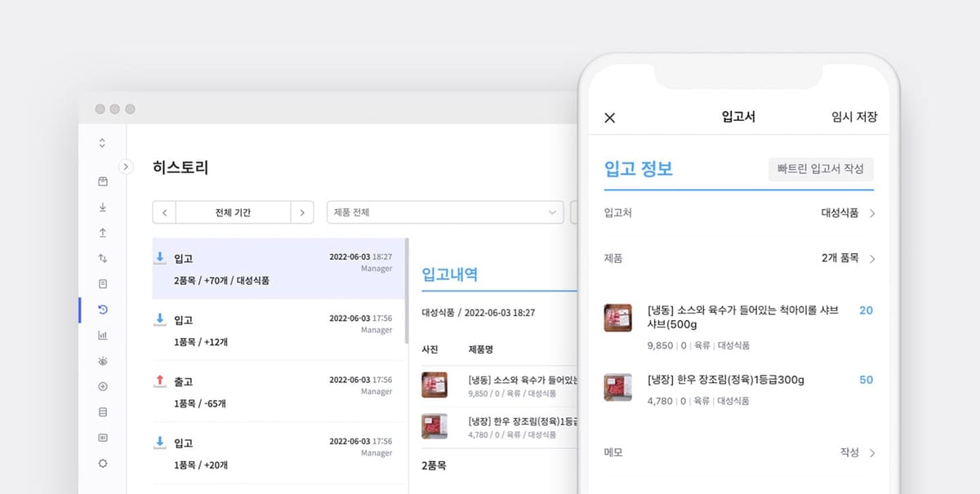Click the 척아이롤 샤브샤브 product thumbnail
This screenshot has width=980, height=494.
point(618,318)
